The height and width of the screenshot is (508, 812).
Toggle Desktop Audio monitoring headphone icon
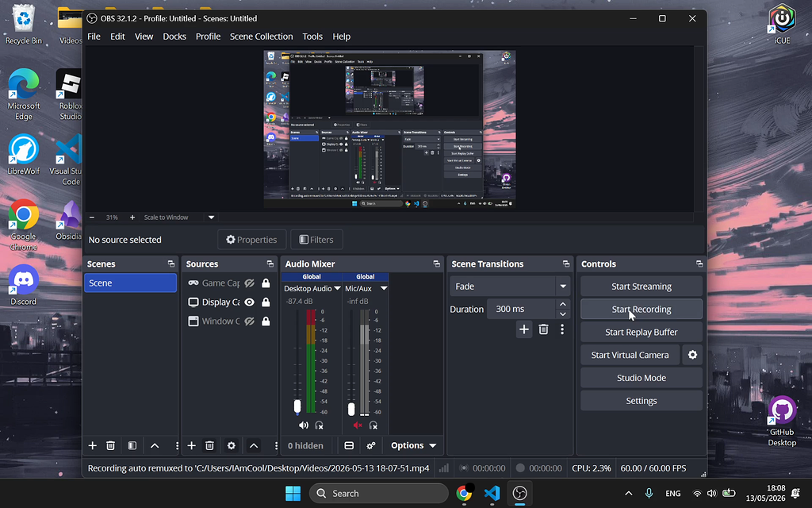[320, 425]
